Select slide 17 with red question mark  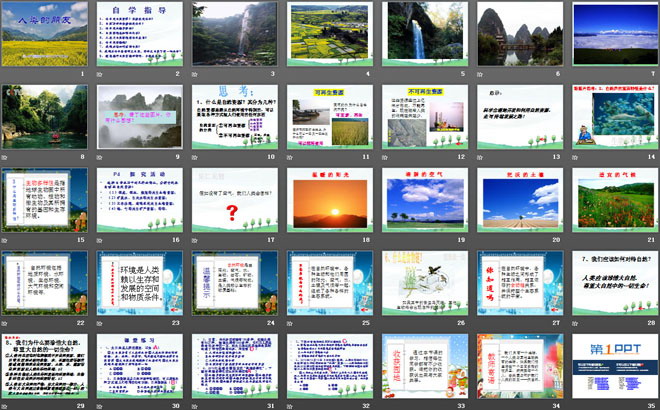235,200
